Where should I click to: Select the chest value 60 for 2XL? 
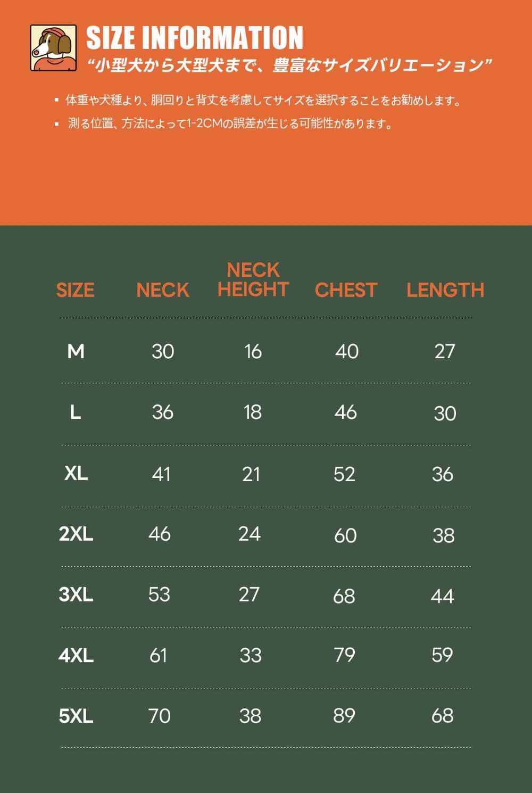pyautogui.click(x=345, y=535)
